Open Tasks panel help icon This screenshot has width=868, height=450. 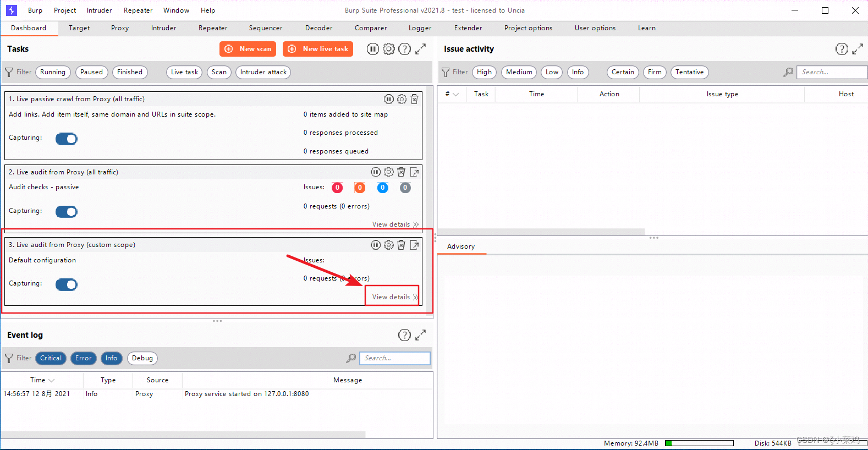point(405,49)
